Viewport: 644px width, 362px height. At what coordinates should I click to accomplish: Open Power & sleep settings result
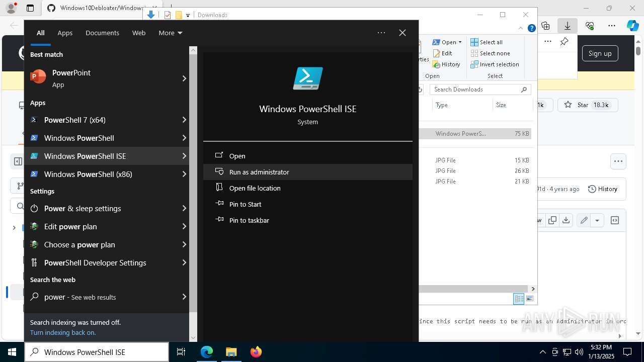pos(107,208)
